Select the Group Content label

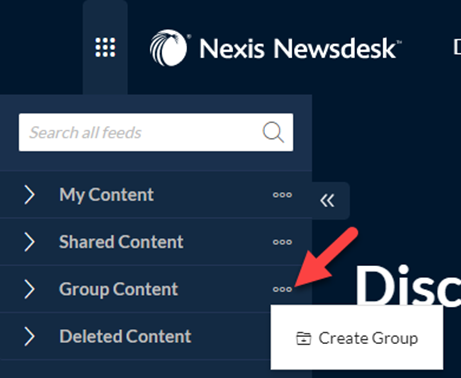(x=118, y=289)
